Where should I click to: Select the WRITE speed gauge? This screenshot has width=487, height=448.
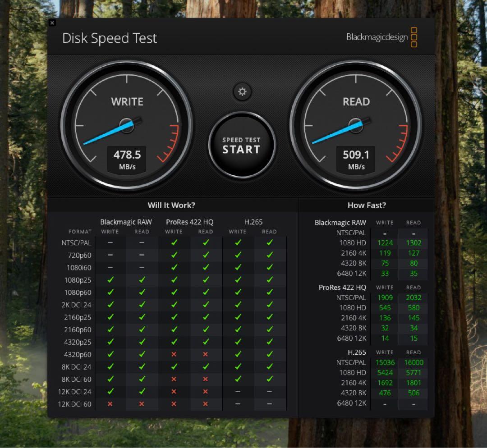coord(127,125)
